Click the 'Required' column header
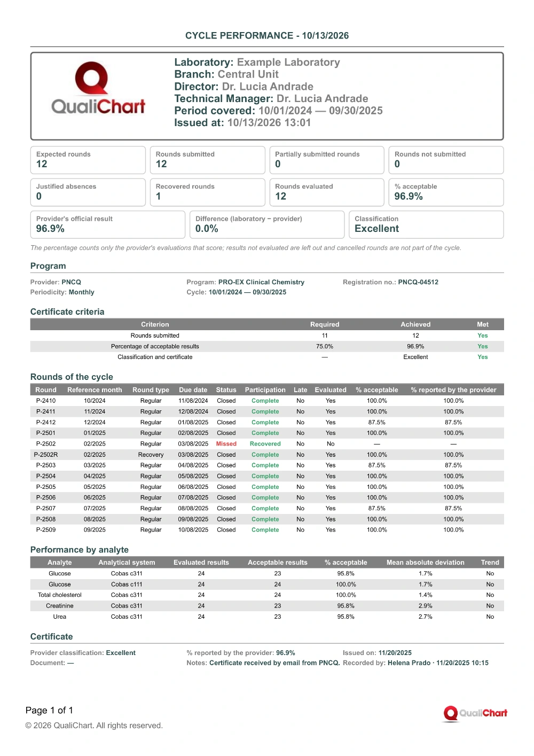 point(325,324)
